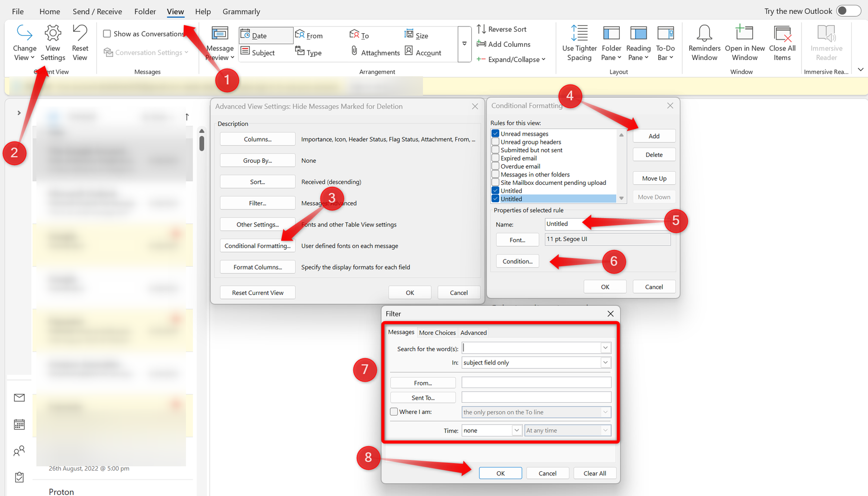Image resolution: width=868 pixels, height=496 pixels.
Task: Open the Reading Pane dropdown
Action: click(638, 42)
